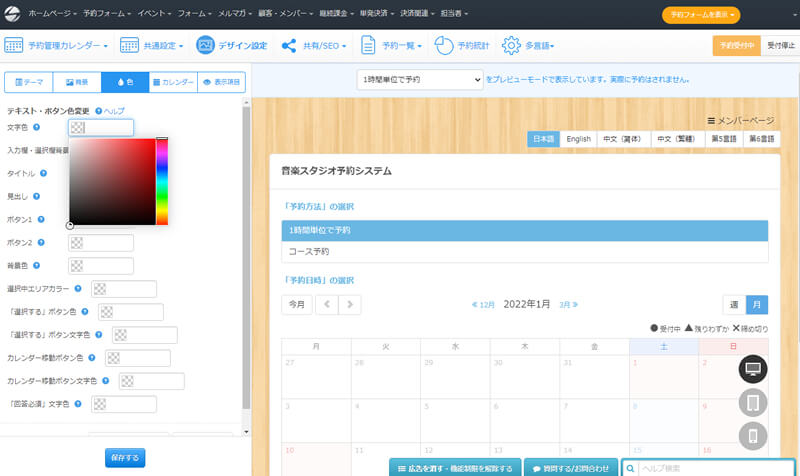Select コース予約 reservation method
This screenshot has height=476, width=800.
pyautogui.click(x=525, y=252)
